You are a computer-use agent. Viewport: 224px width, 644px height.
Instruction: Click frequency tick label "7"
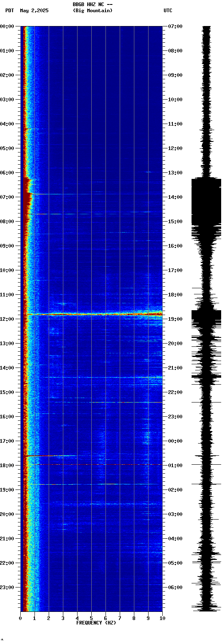120,618
